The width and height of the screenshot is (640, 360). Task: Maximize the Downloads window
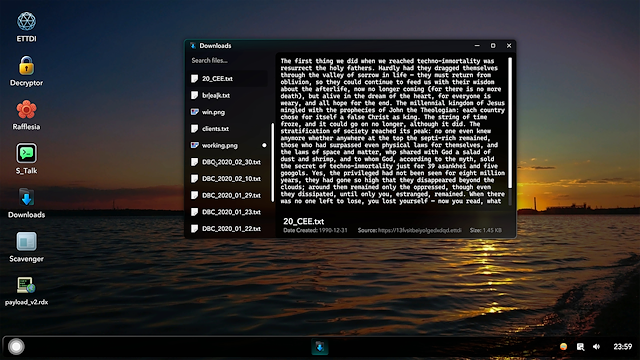[x=493, y=46]
